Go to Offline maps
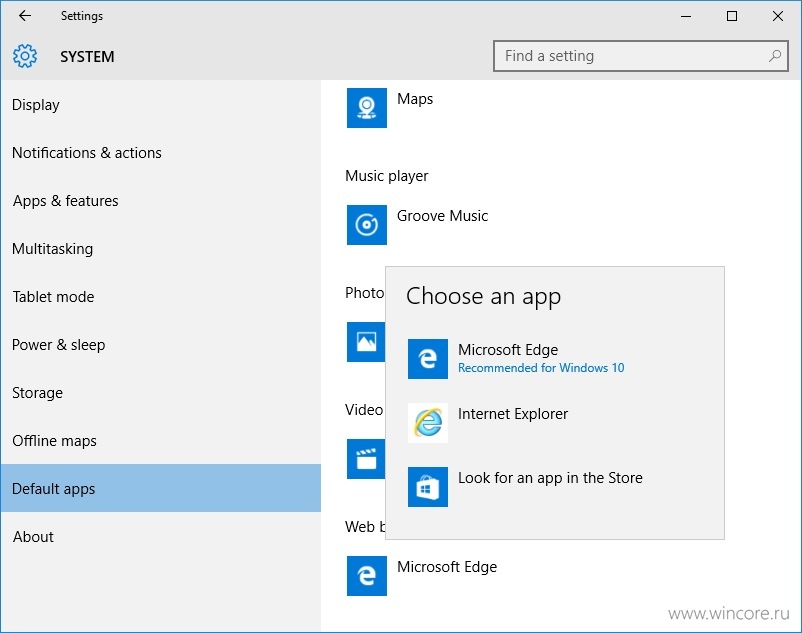Image resolution: width=802 pixels, height=633 pixels. tap(161, 441)
